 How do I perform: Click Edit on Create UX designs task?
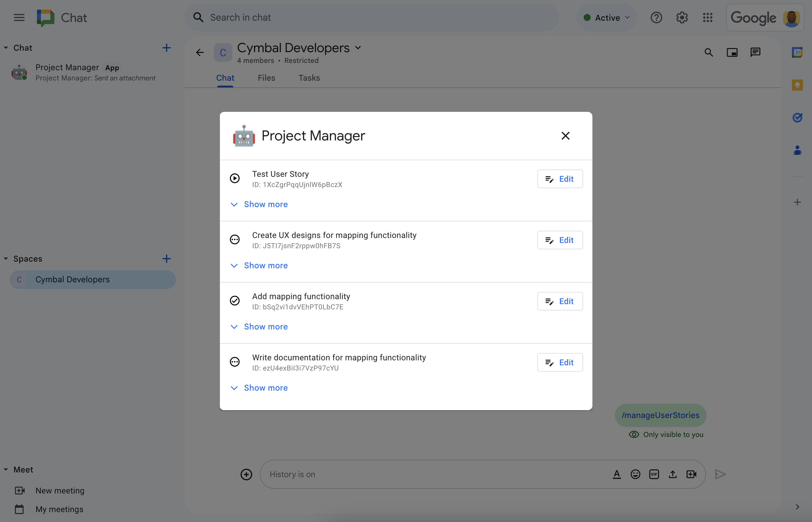click(x=559, y=240)
